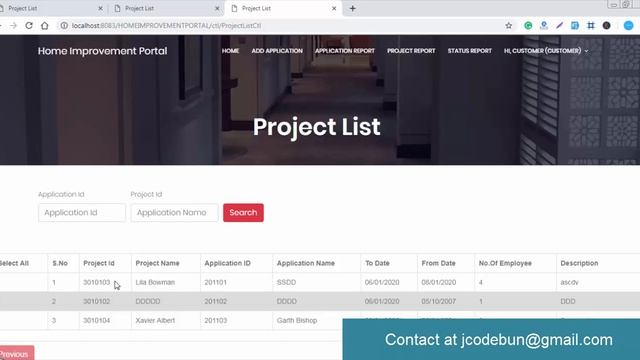The image size is (640, 360).
Task: Expand the HI, CUSTOMER dropdown
Action: [546, 51]
